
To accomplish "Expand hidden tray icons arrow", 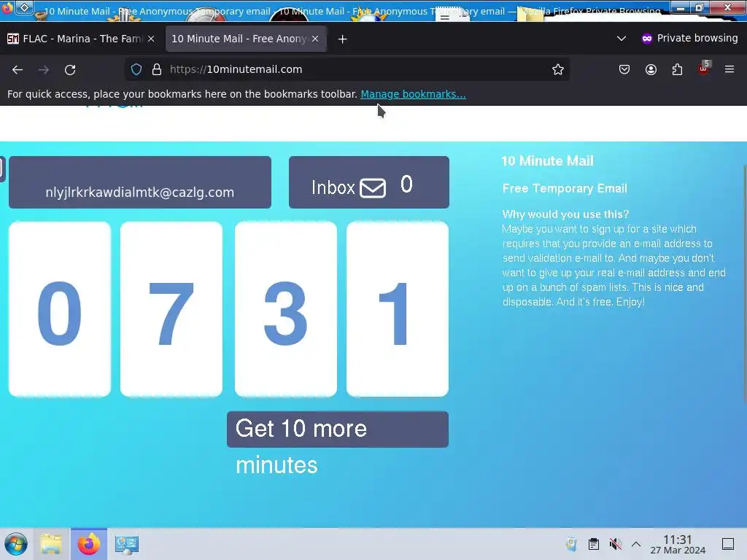I will (x=636, y=544).
